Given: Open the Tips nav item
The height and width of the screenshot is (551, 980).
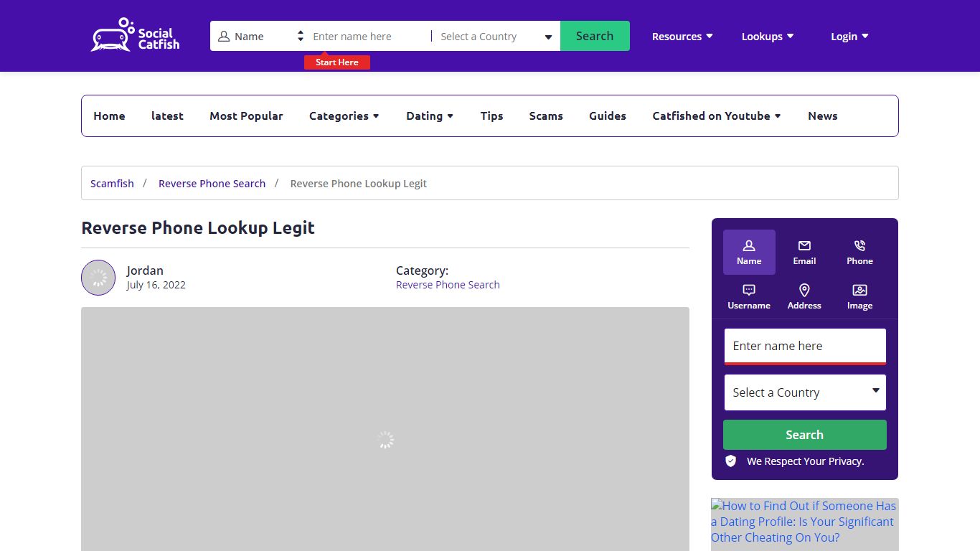Looking at the screenshot, I should (491, 116).
